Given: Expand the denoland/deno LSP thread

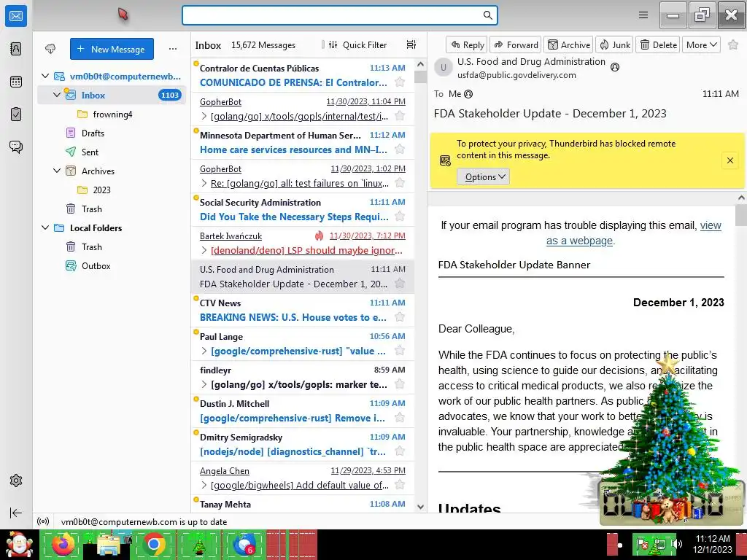Looking at the screenshot, I should [204, 251].
